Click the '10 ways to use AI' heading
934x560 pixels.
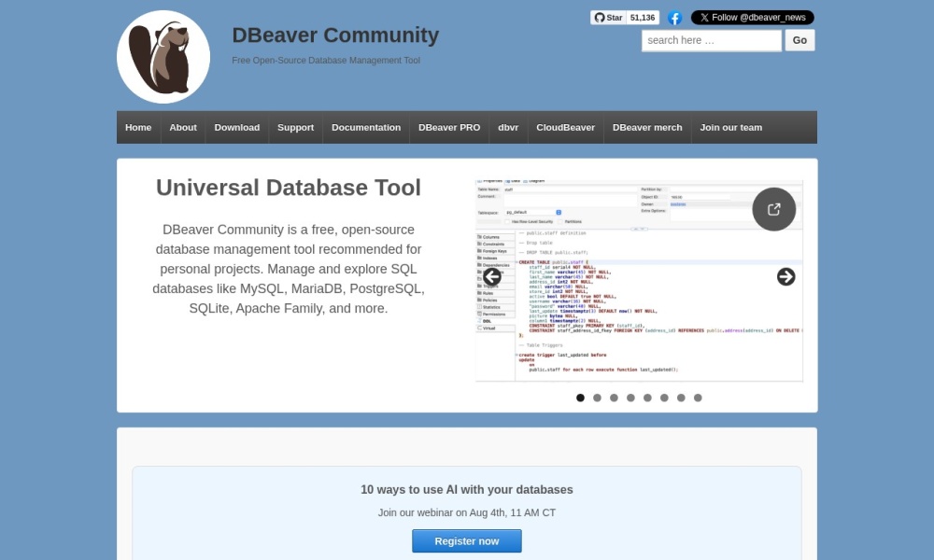point(467,490)
